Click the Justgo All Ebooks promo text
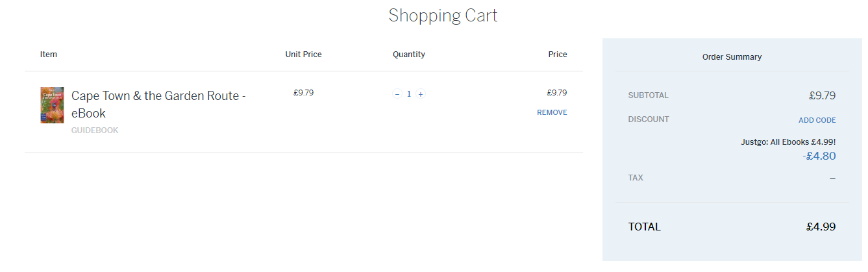 (x=788, y=142)
